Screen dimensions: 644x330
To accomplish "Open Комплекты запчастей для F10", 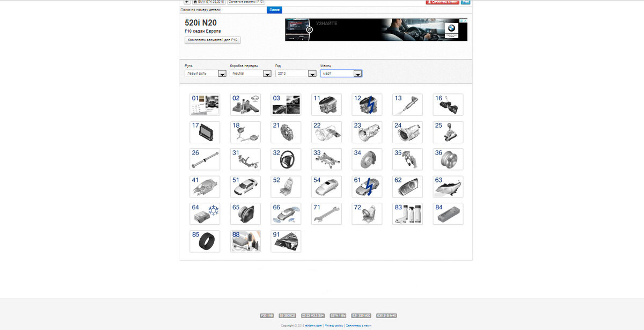I will 213,40.
